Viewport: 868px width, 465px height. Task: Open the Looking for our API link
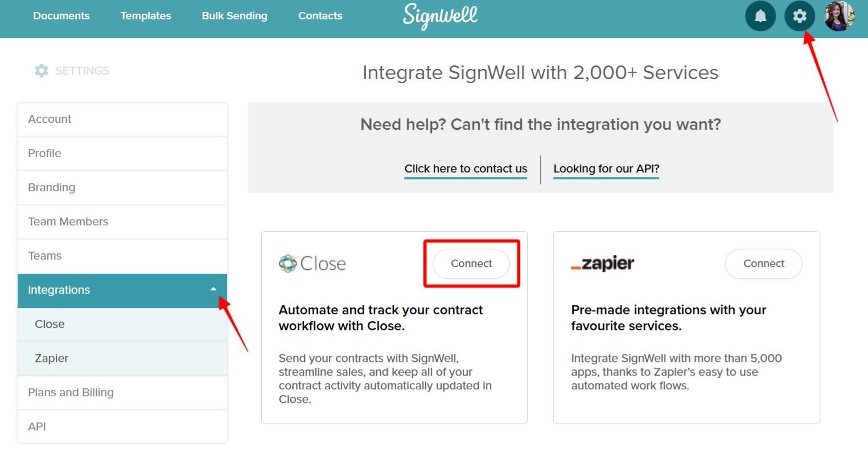606,168
